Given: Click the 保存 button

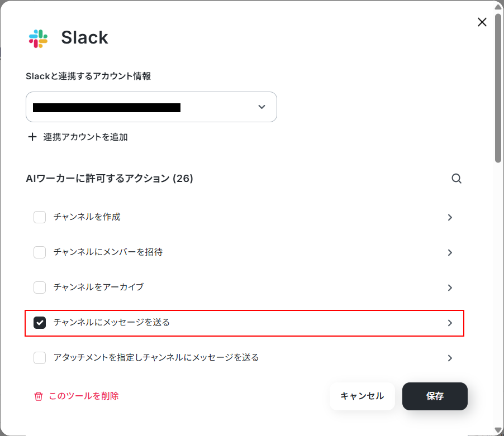Looking at the screenshot, I should pyautogui.click(x=435, y=396).
